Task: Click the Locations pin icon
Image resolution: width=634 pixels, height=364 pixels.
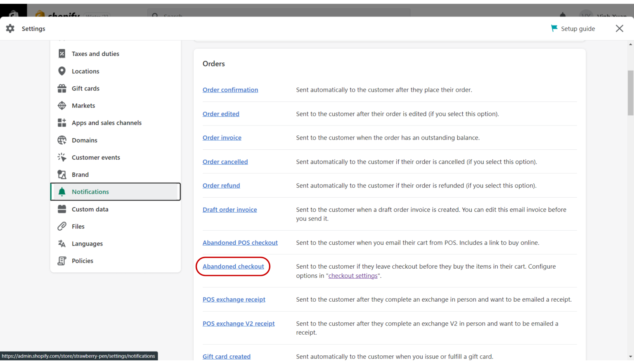Action: click(x=62, y=71)
